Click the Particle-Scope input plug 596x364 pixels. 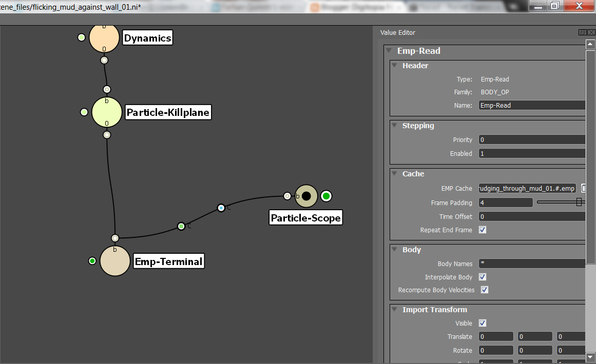pos(287,196)
